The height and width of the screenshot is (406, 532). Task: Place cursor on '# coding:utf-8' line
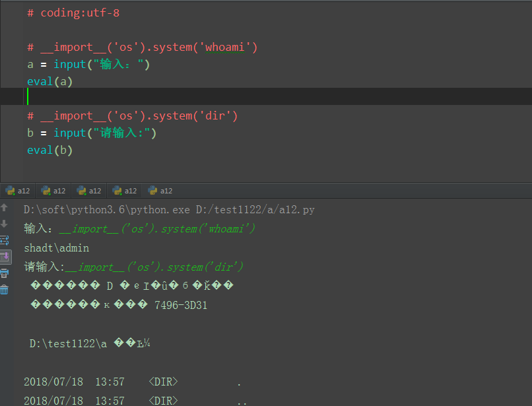[73, 13]
